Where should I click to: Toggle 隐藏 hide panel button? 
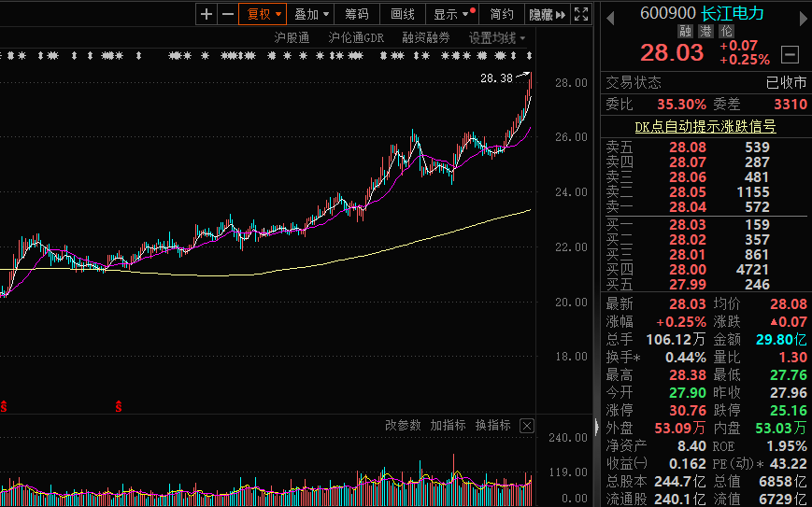point(547,14)
